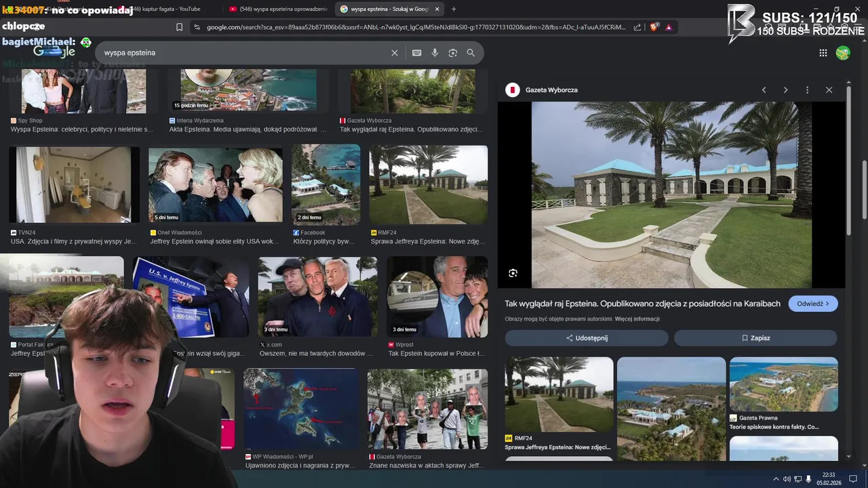868x488 pixels.
Task: Show the previous image in preview panel
Action: [x=764, y=90]
